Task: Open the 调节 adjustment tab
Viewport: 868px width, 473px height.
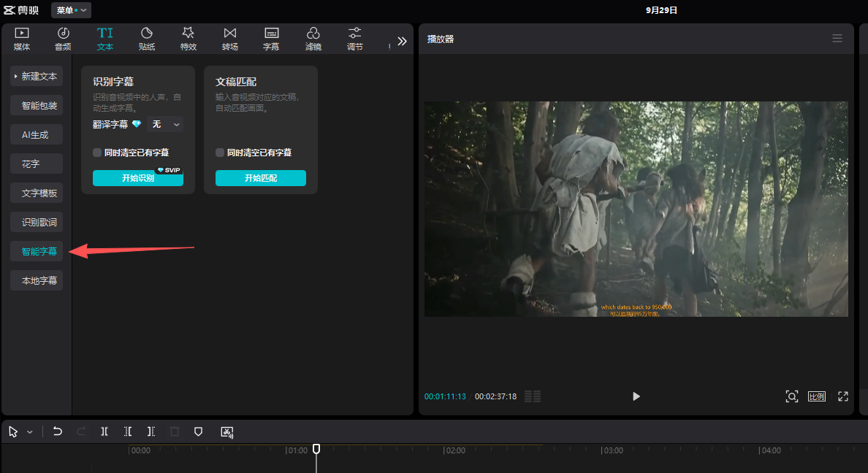Action: tap(355, 39)
